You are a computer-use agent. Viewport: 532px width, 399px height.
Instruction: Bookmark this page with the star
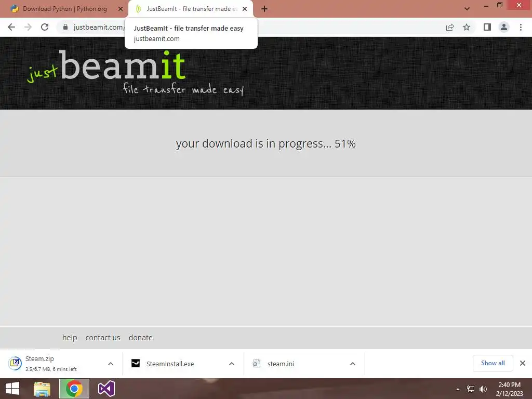point(467,27)
